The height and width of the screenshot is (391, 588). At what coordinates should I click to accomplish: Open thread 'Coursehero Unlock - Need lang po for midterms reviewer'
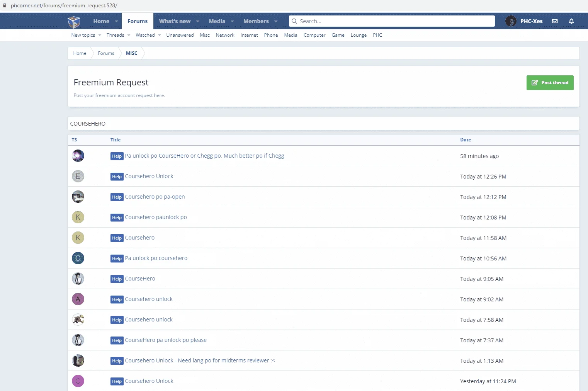[x=200, y=360]
